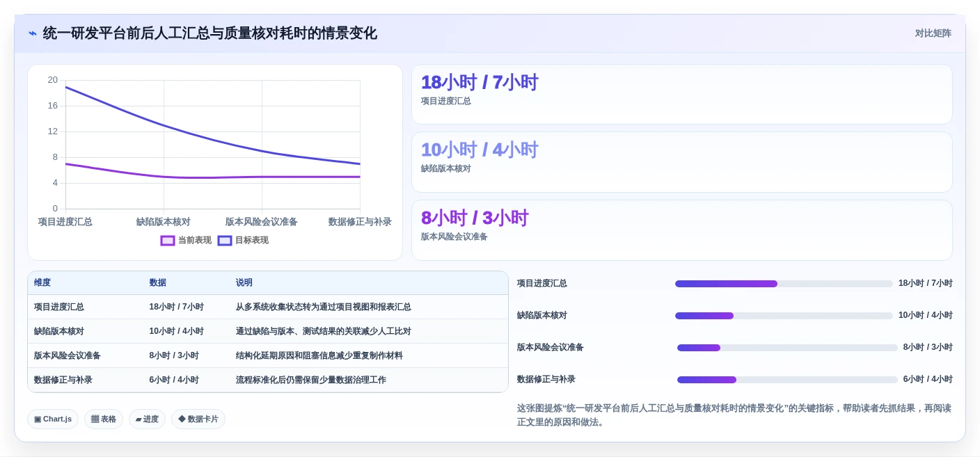Click progress value 8小时 / 3小时 at right
980x457 pixels.
coord(928,347)
